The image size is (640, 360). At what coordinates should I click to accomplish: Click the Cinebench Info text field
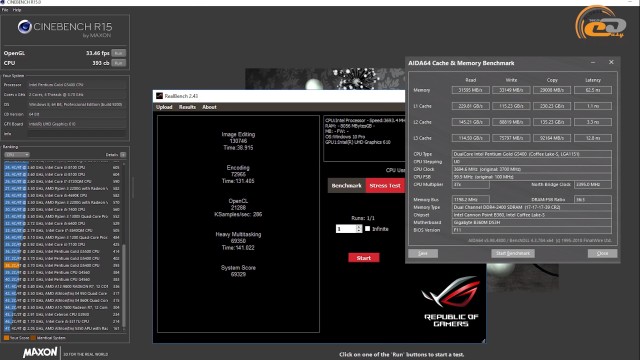(77, 133)
